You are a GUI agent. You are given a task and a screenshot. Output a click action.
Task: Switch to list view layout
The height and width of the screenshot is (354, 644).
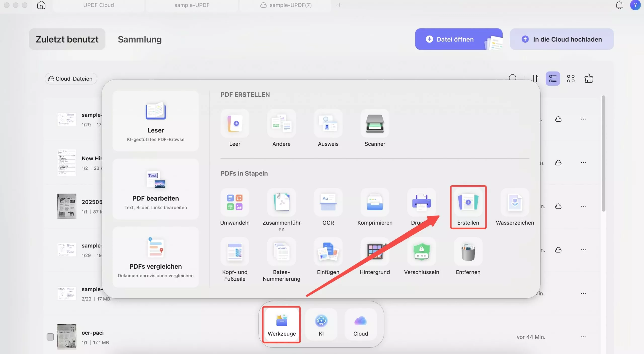553,79
